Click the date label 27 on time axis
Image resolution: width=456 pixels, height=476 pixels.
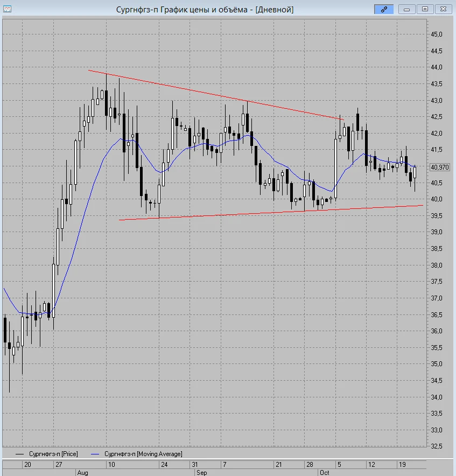[x=59, y=465]
